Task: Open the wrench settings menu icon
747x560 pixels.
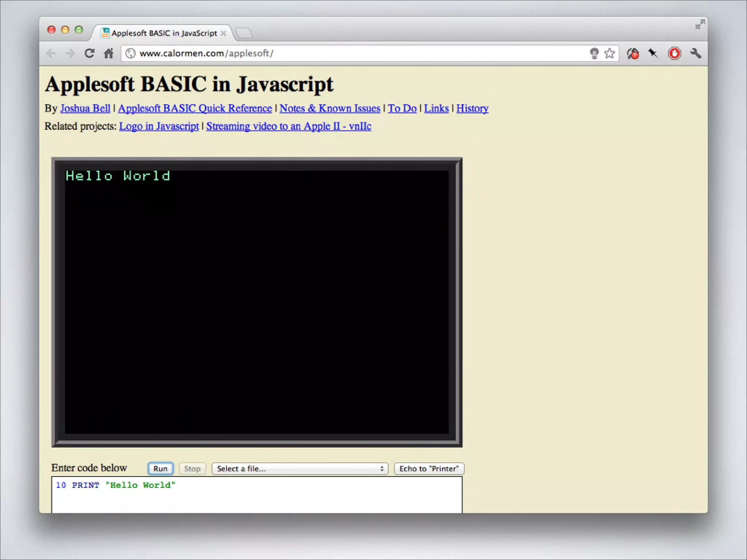Action: tap(696, 54)
